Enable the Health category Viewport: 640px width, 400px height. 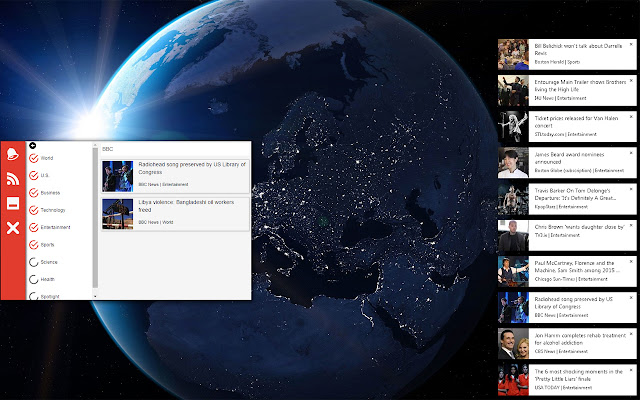tap(33, 280)
